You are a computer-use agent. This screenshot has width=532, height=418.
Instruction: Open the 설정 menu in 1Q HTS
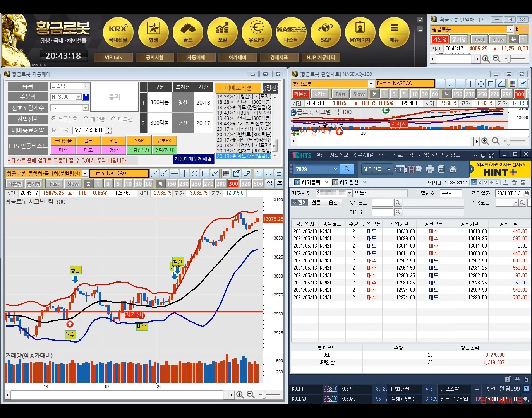320,155
